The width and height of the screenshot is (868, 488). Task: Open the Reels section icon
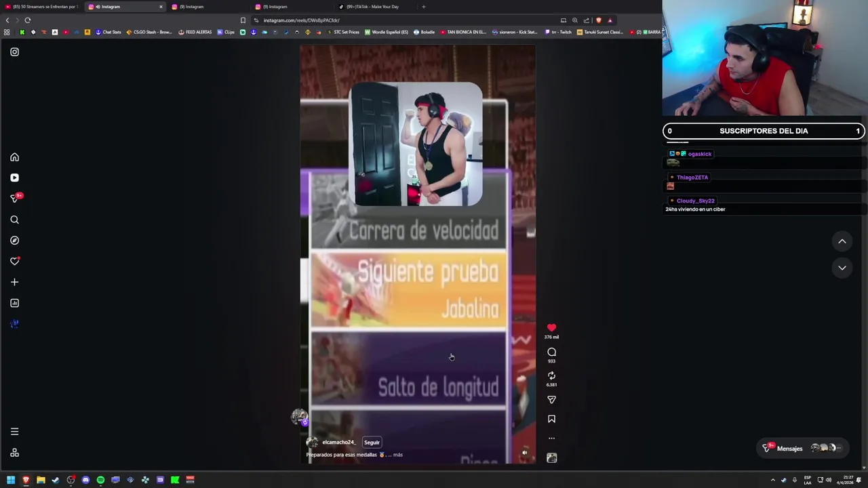click(14, 178)
